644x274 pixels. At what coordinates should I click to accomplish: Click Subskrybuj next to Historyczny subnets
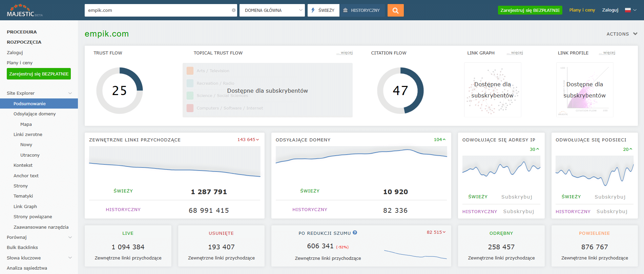(612, 211)
